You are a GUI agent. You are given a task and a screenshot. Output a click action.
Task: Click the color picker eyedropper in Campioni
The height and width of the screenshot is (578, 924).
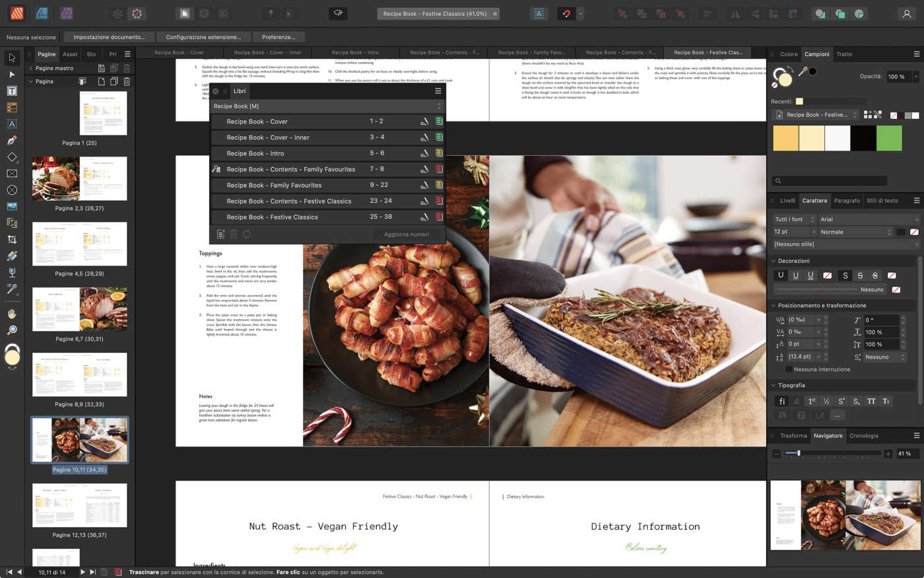point(803,71)
